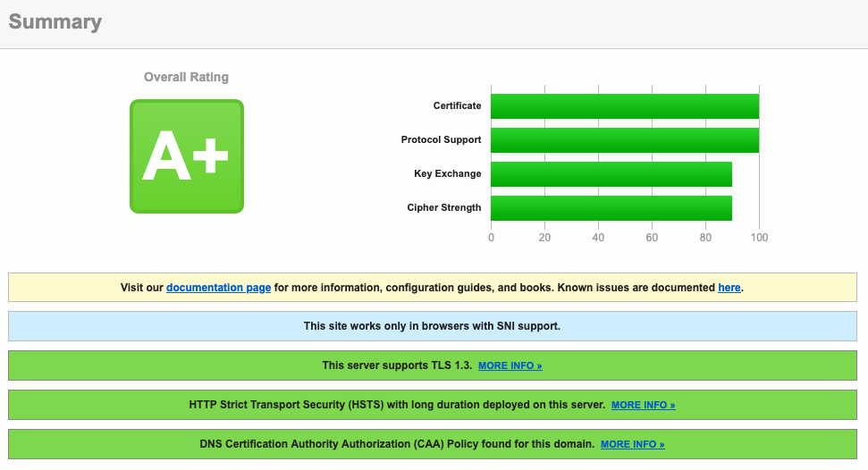Click the Cipher Strength score bar

click(611, 208)
